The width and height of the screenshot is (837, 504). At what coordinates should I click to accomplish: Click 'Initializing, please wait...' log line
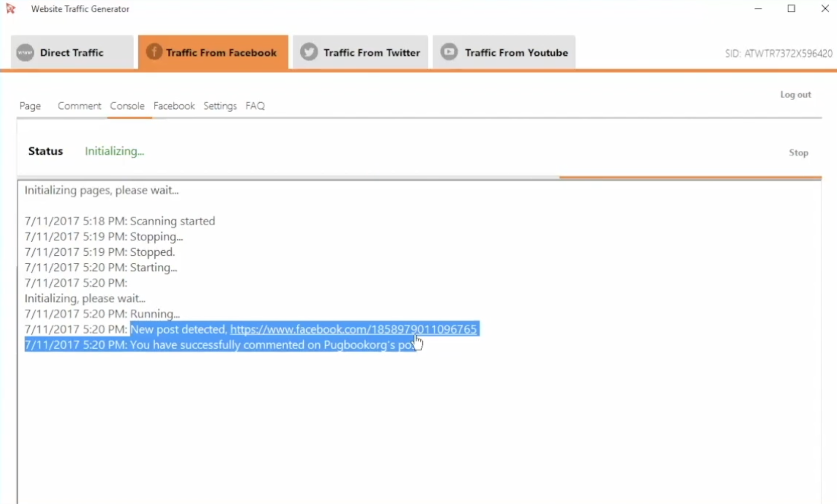pyautogui.click(x=85, y=298)
